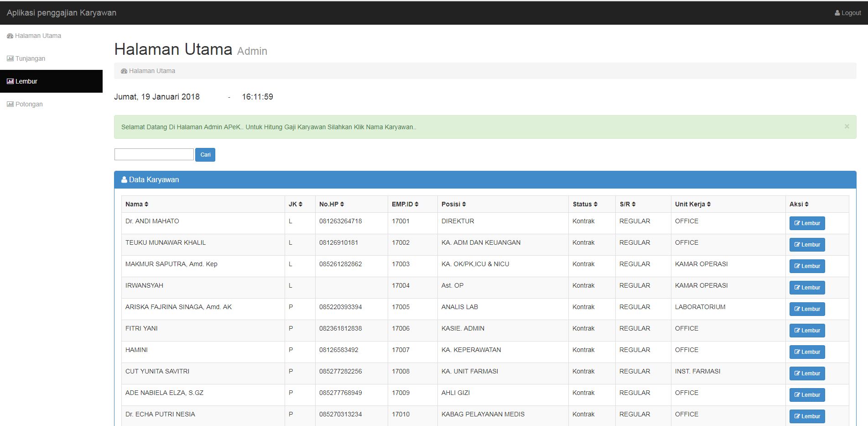
Task: Sort the table by S/R column
Action: (628, 204)
